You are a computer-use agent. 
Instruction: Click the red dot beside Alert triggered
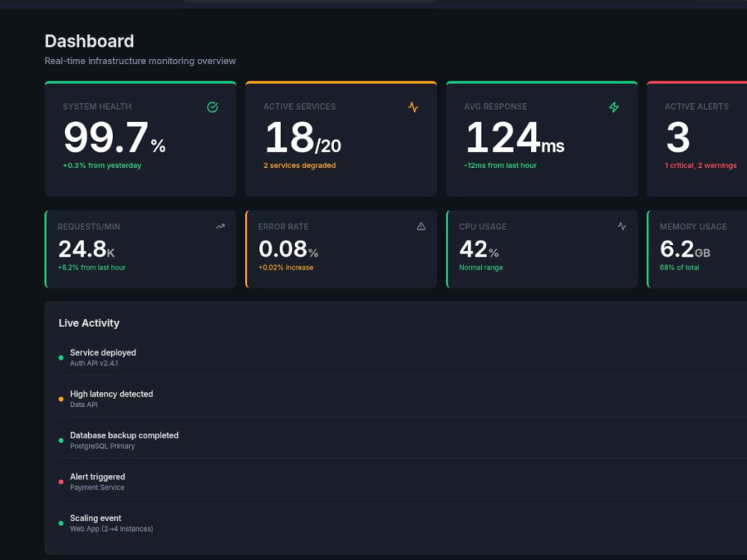coord(61,482)
